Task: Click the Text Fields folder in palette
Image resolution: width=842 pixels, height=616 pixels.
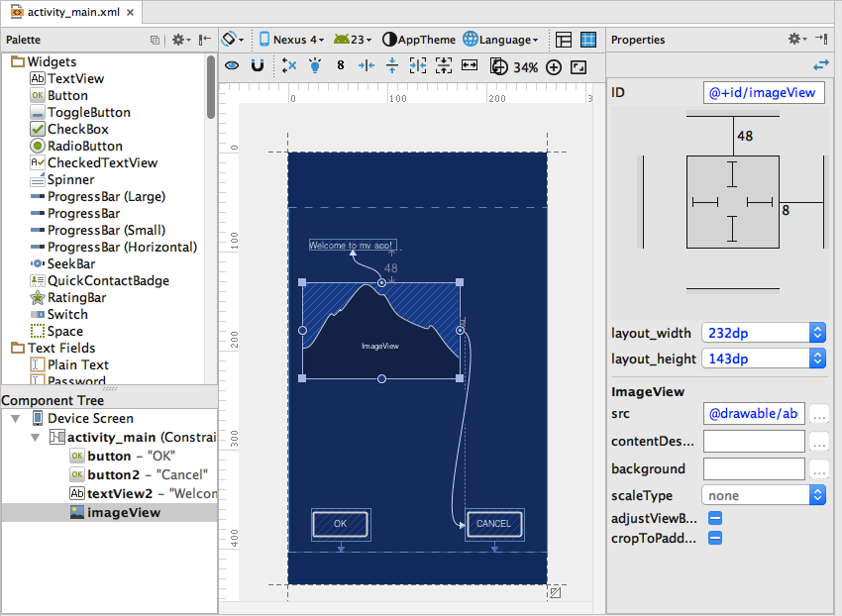Action: [x=53, y=348]
